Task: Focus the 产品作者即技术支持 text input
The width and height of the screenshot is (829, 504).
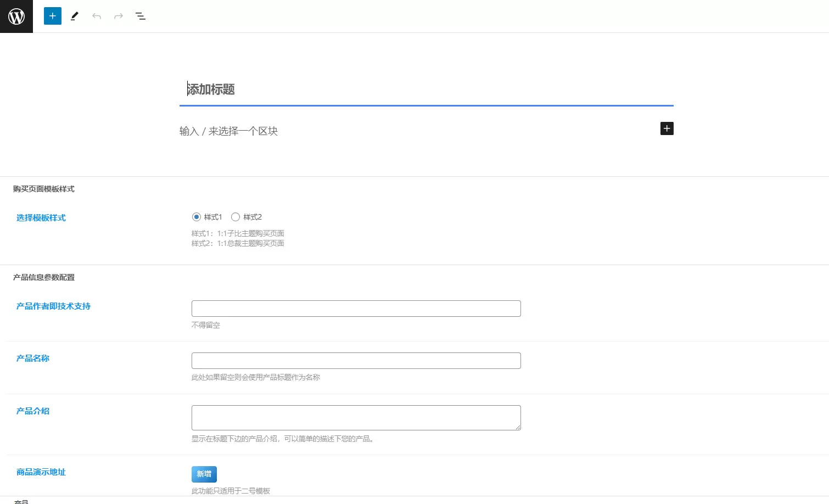Action: 356,309
